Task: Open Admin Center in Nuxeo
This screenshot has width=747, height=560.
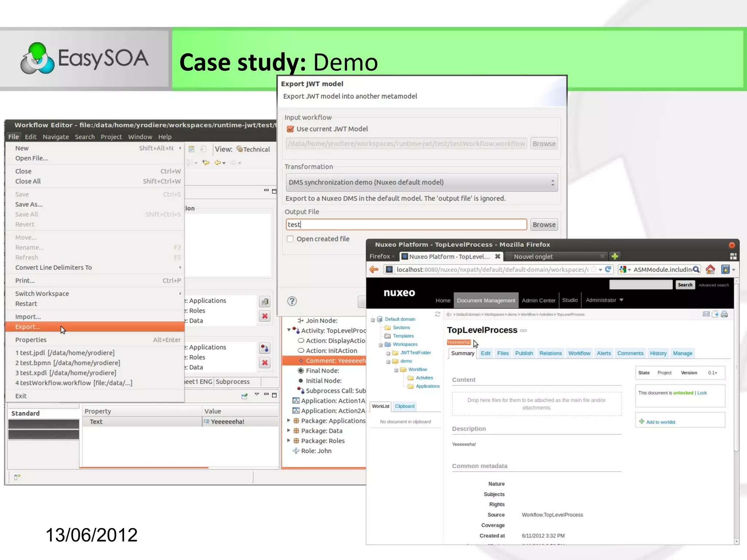Action: [x=538, y=300]
